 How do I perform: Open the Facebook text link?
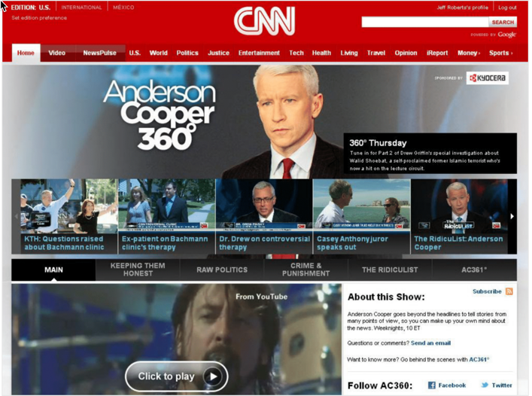[452, 385]
